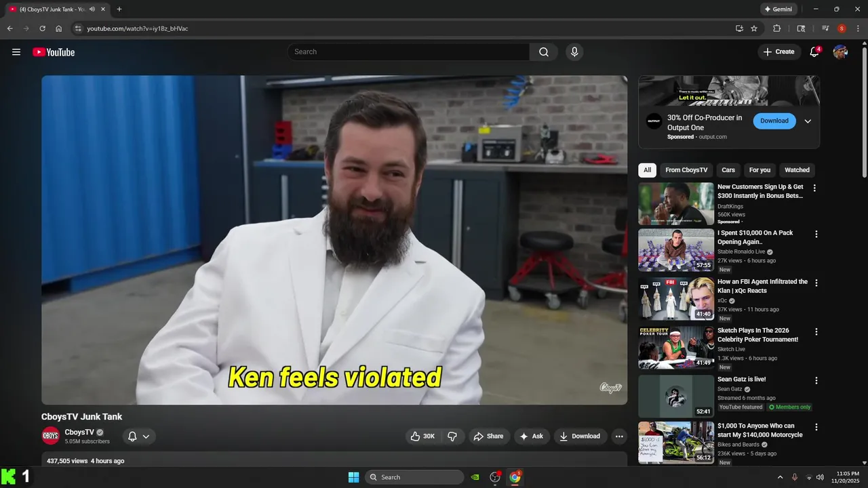868x488 pixels.
Task: Expand the notification preference chevron
Action: (x=146, y=436)
